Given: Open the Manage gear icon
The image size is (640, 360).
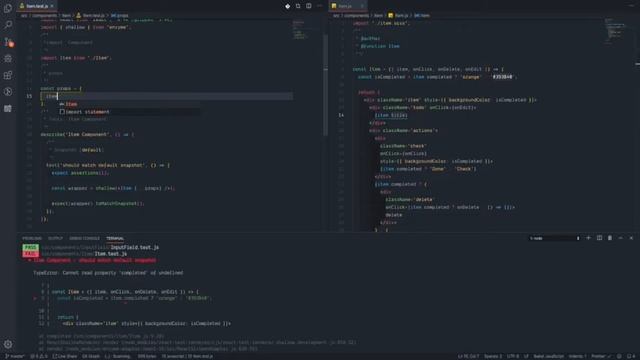Looking at the screenshot, I should click(8, 344).
